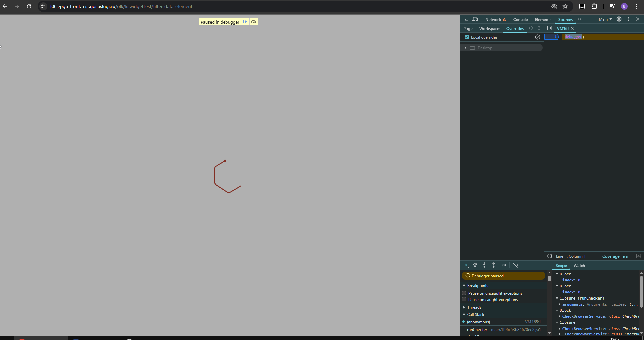Select the VM165 editor tab
The height and width of the screenshot is (340, 644).
pyautogui.click(x=563, y=29)
